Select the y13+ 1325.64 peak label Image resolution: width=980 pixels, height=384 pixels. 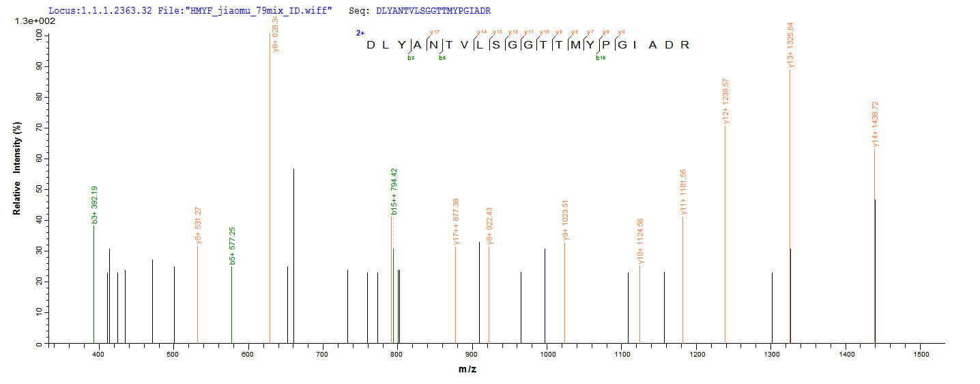790,45
